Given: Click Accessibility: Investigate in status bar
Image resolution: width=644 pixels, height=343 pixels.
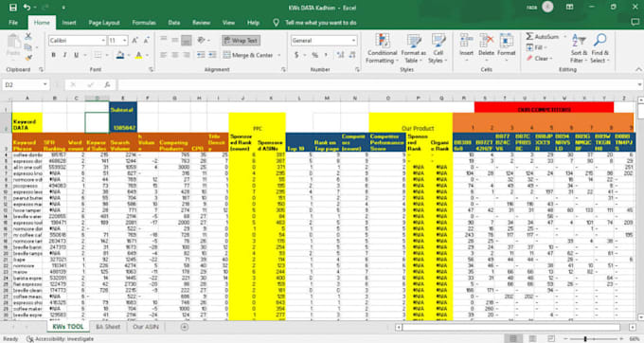Looking at the screenshot, I should 60,339.
